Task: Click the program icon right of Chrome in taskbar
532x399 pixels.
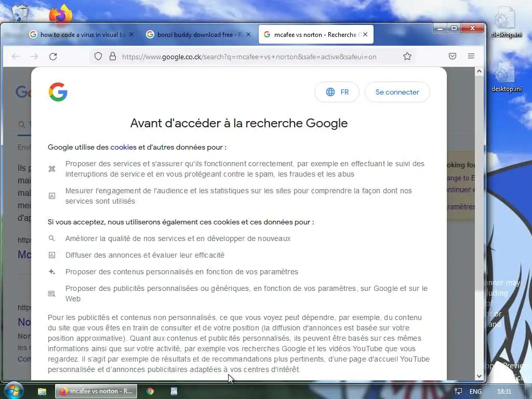Action: [174, 391]
